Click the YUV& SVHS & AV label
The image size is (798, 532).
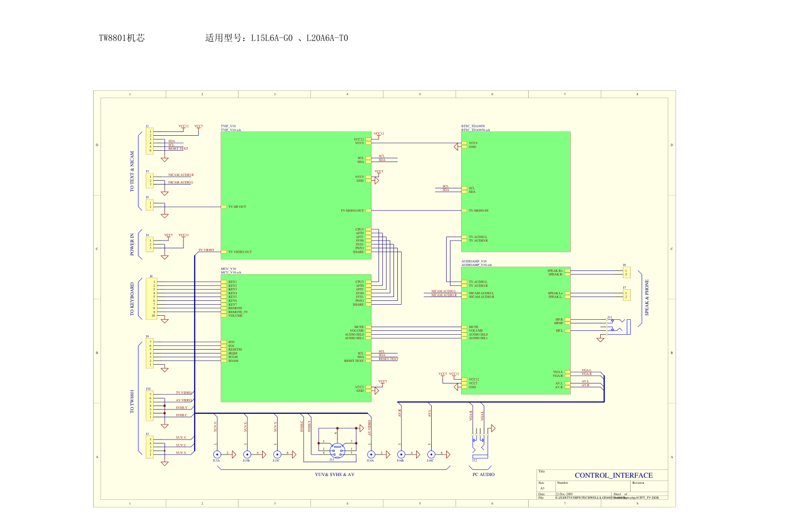[335, 474]
